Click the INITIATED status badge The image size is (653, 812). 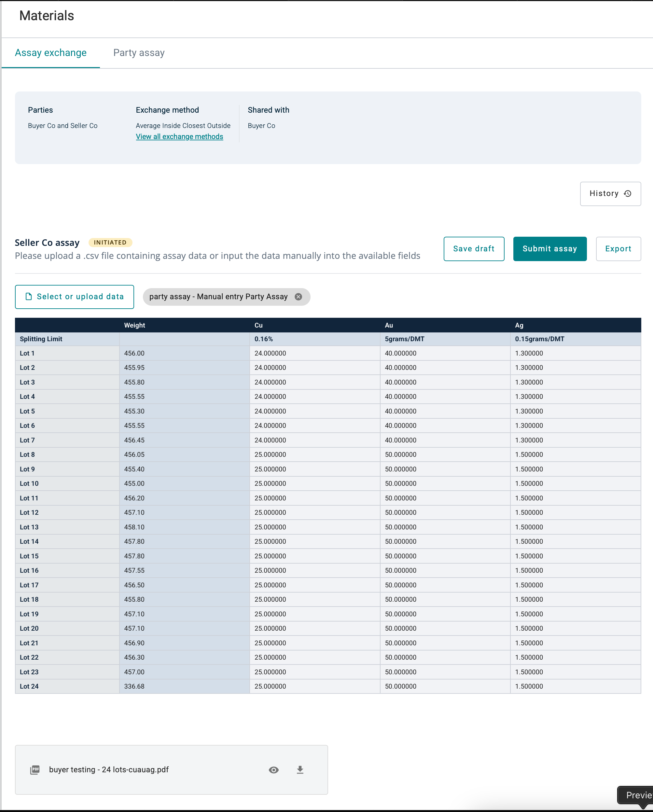[110, 243]
